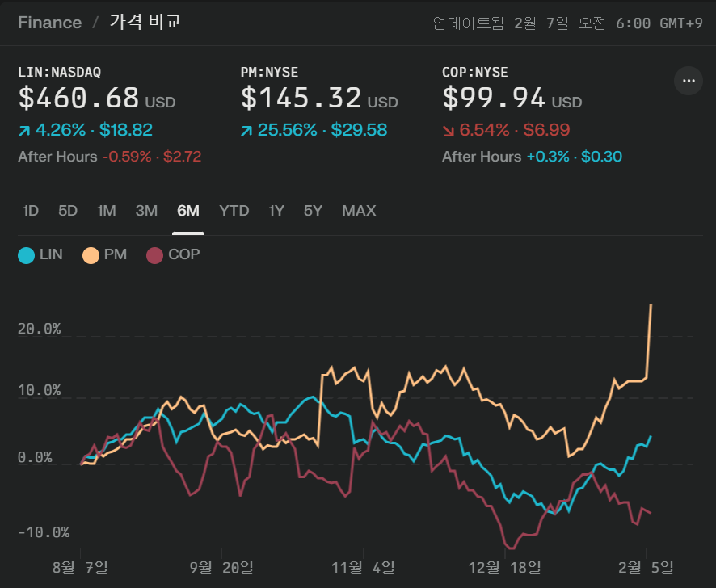The width and height of the screenshot is (716, 588).
Task: Select the 5D time range tab
Action: point(68,211)
